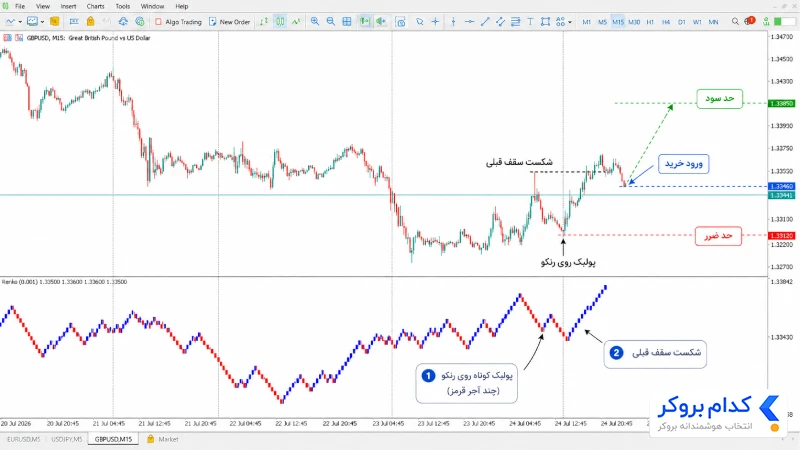The width and height of the screenshot is (800, 450).
Task: Toggle chart shift from right edge
Action: pyautogui.click(x=381, y=21)
